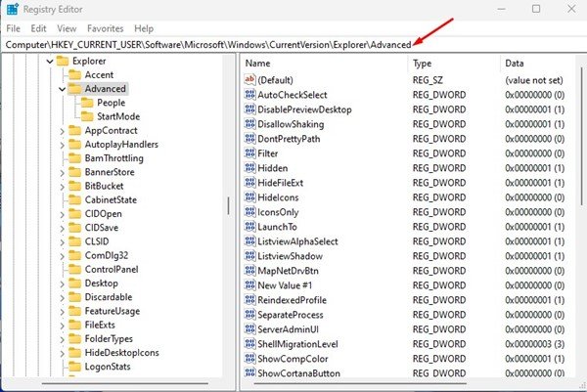
Task: Select the (Default) string value icon
Action: coord(249,80)
